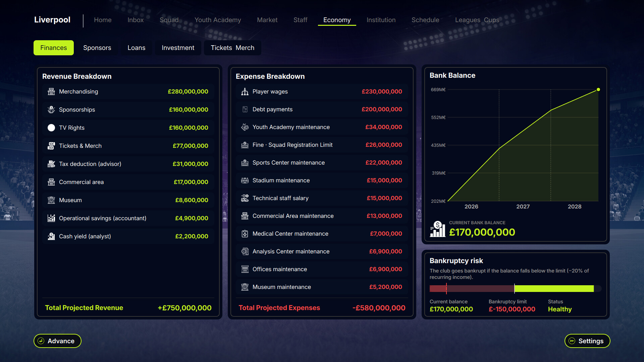Click the Player wages £230,000,000 value
Image resolution: width=644 pixels, height=362 pixels.
pyautogui.click(x=382, y=92)
